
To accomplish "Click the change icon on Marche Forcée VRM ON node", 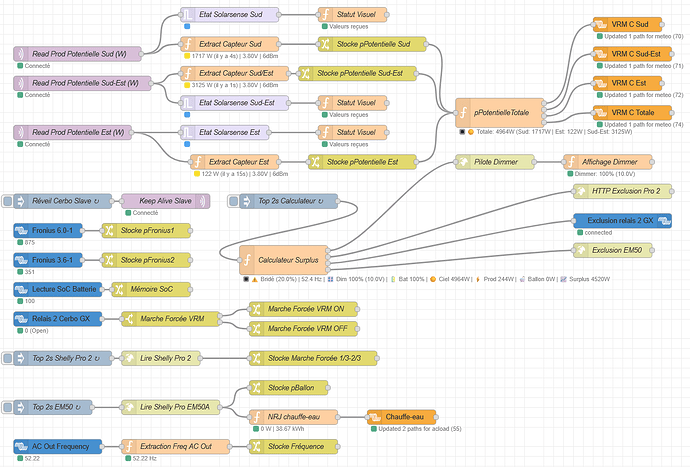I will [257, 309].
